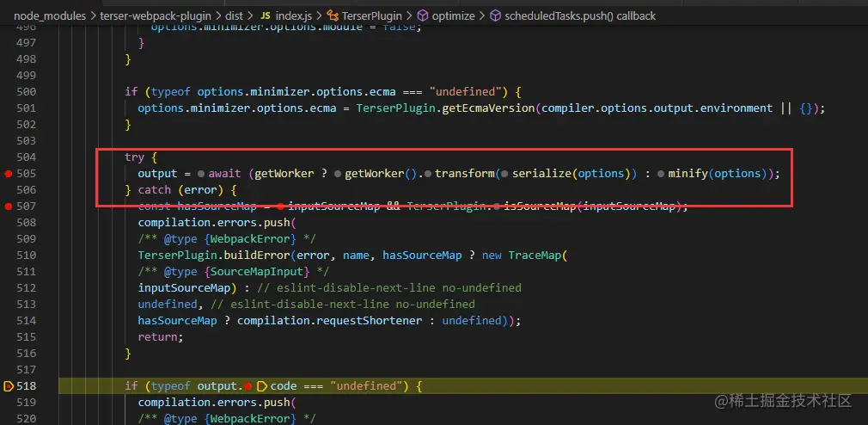Toggle inline breakpoint dot before await
The height and width of the screenshot is (425, 868).
pyautogui.click(x=201, y=174)
